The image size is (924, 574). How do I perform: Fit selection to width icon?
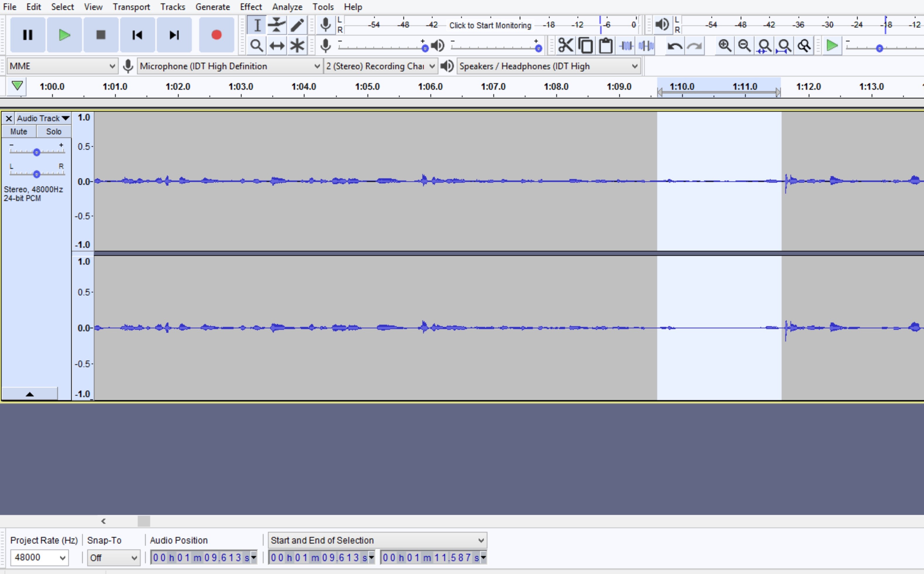tap(764, 46)
